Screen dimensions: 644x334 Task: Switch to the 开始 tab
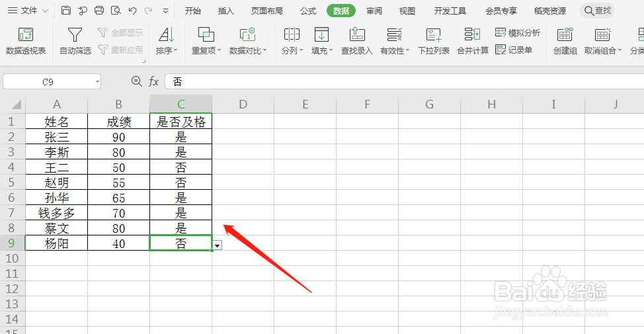click(192, 11)
